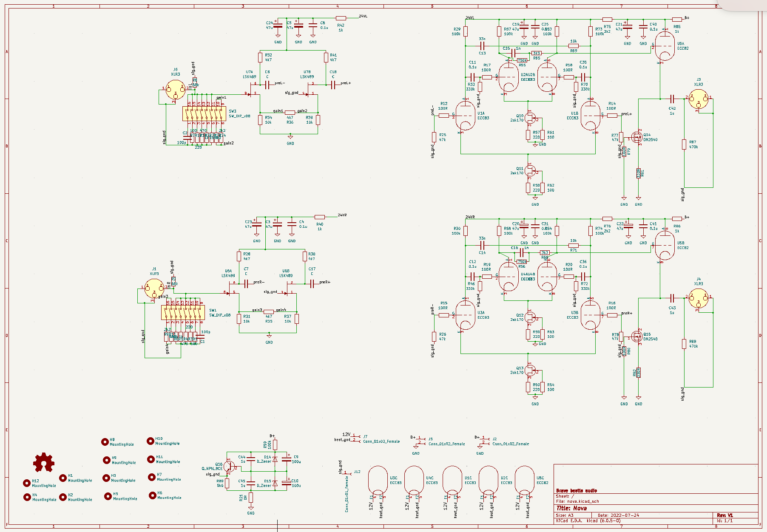Select the SW3 DIP switch block
The width and height of the screenshot is (767, 532).
[205, 114]
